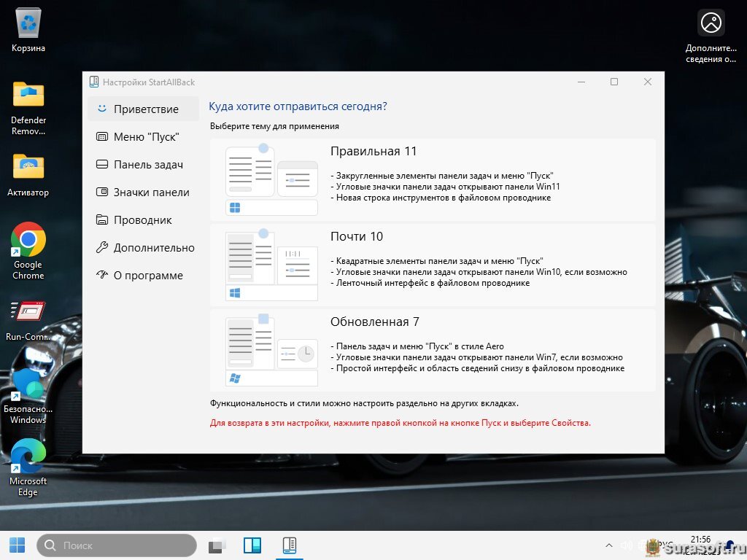Click the StartAllBack taskbar icon

289,545
